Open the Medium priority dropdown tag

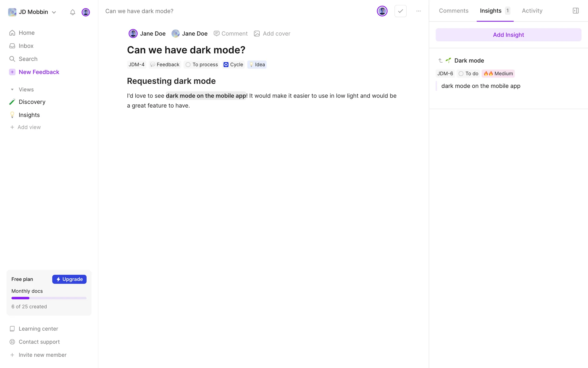(x=498, y=74)
